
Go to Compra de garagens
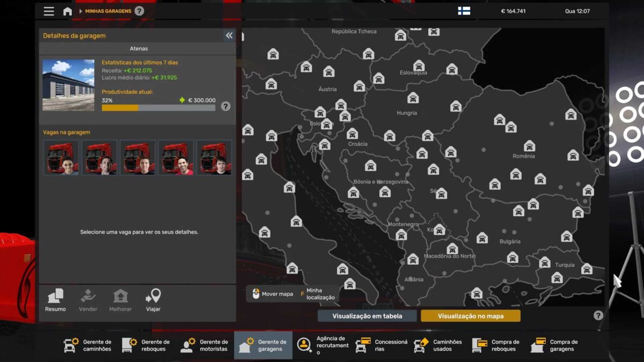pos(555,345)
